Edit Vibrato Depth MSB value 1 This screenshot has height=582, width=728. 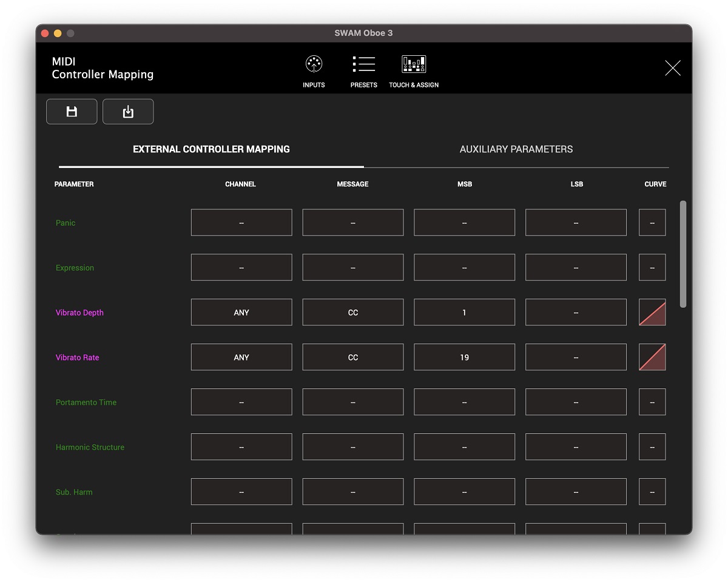click(465, 313)
